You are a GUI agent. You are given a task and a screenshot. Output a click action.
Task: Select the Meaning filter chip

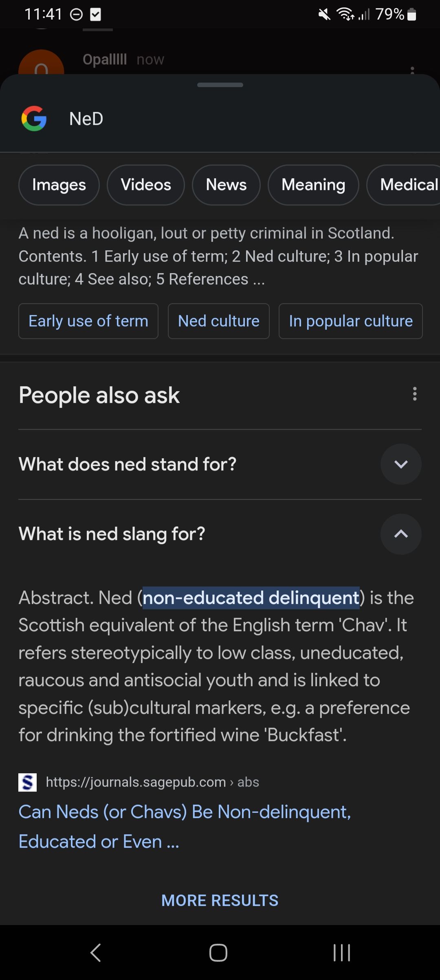click(x=313, y=185)
